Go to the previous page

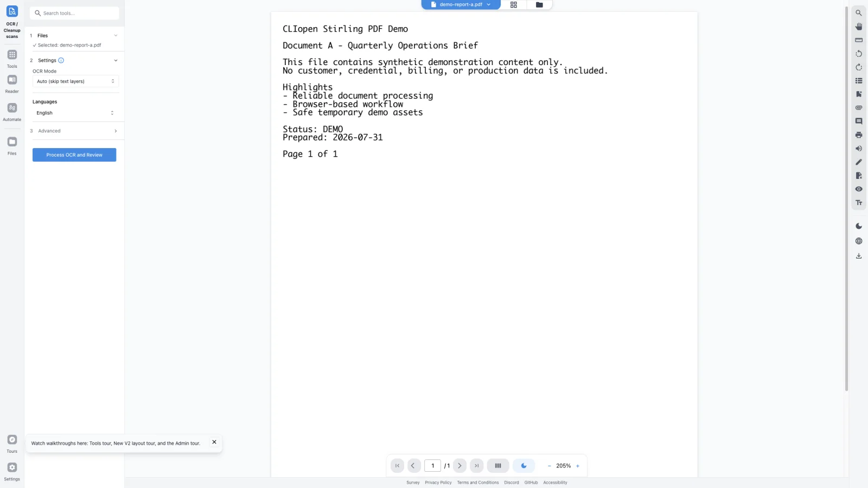pos(413,466)
